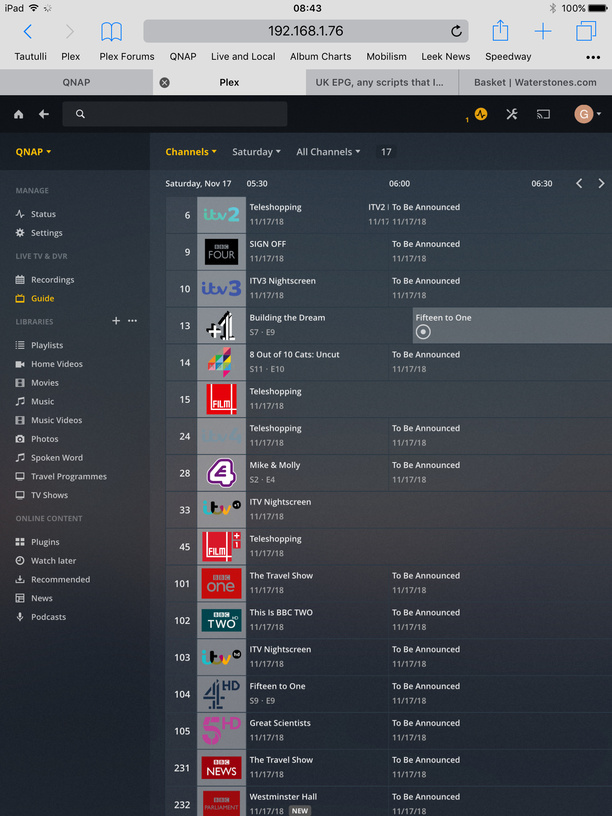Open the Plex Forums bookmark
The height and width of the screenshot is (816, 612).
[x=127, y=57]
